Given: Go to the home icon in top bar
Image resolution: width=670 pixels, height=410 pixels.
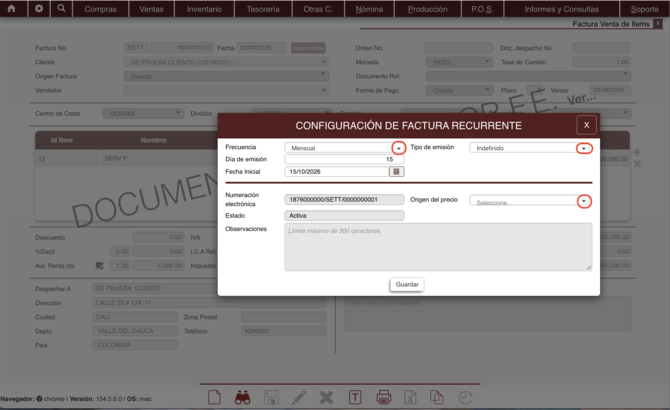Looking at the screenshot, I should 12,9.
